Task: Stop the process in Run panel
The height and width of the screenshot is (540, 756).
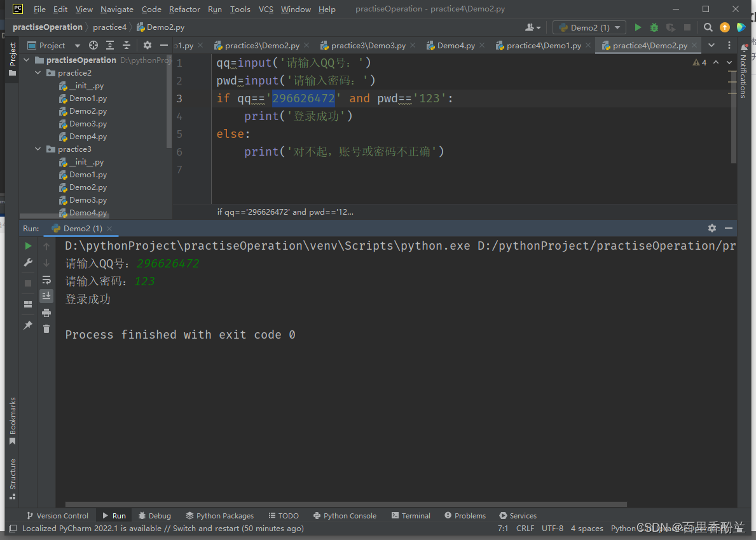Action: (x=28, y=283)
